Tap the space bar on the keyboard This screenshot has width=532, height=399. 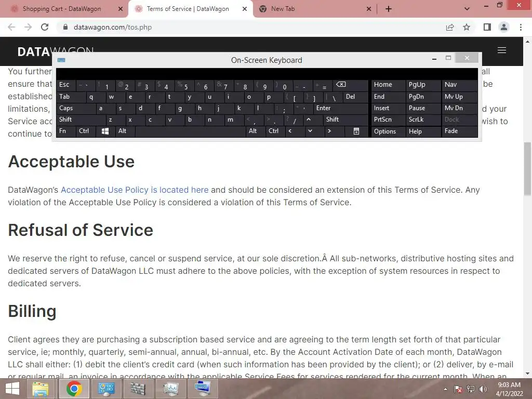190,131
